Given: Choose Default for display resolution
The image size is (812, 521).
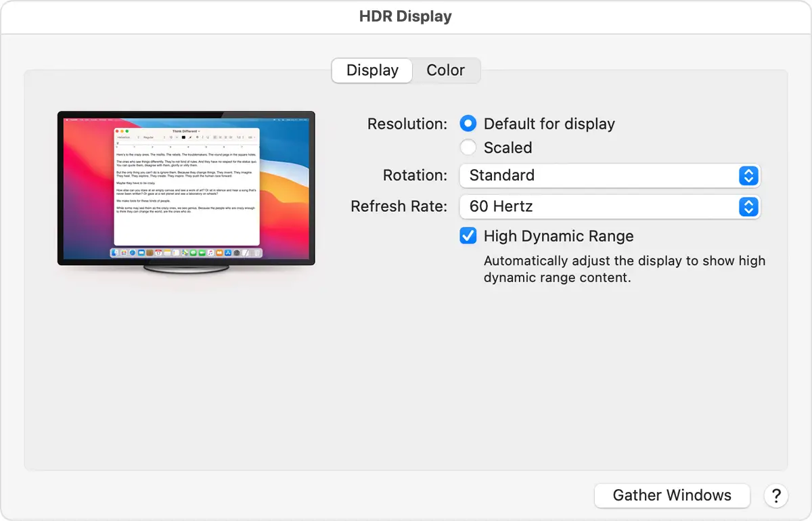Looking at the screenshot, I should click(x=468, y=123).
